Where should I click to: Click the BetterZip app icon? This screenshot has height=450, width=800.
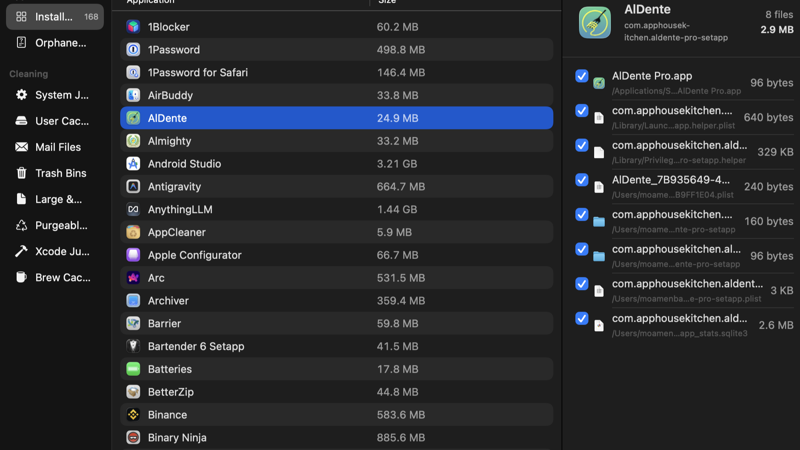[x=133, y=392]
